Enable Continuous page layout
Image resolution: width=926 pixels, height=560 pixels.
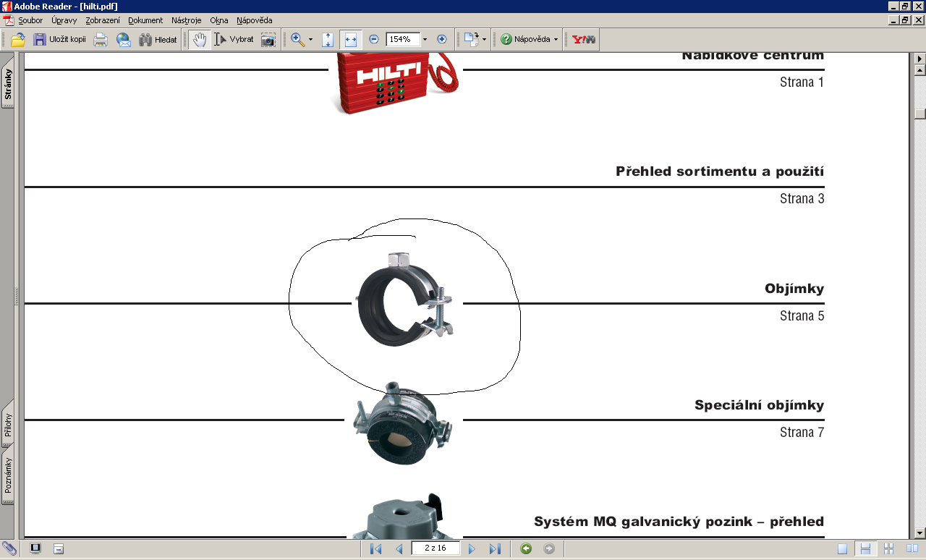click(x=865, y=549)
